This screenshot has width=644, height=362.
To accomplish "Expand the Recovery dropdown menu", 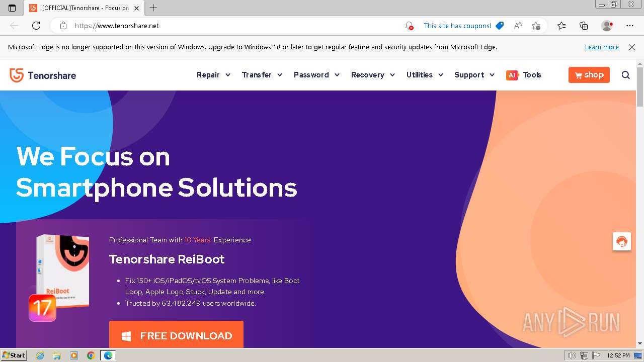I will point(373,75).
